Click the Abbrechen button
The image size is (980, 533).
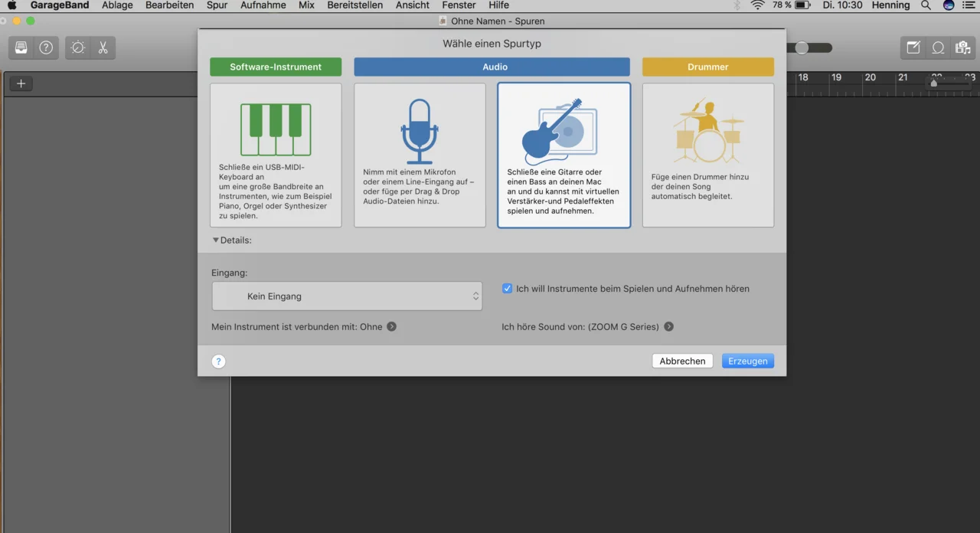682,361
